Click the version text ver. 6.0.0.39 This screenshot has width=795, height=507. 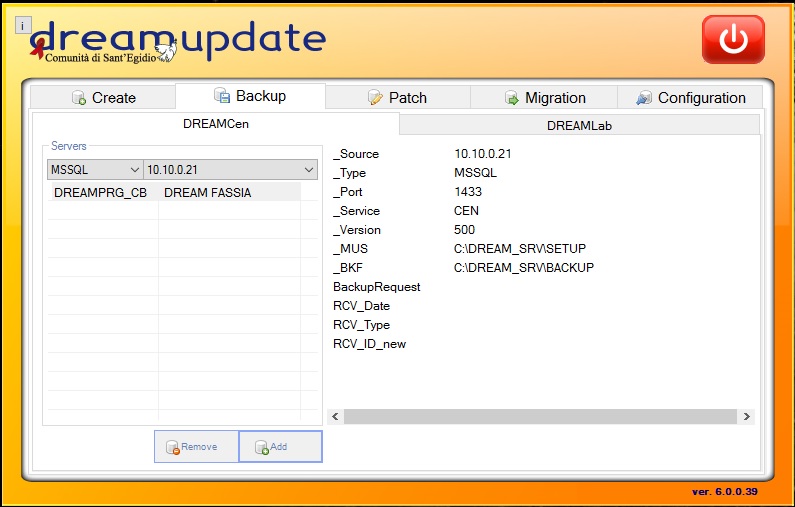coord(725,491)
